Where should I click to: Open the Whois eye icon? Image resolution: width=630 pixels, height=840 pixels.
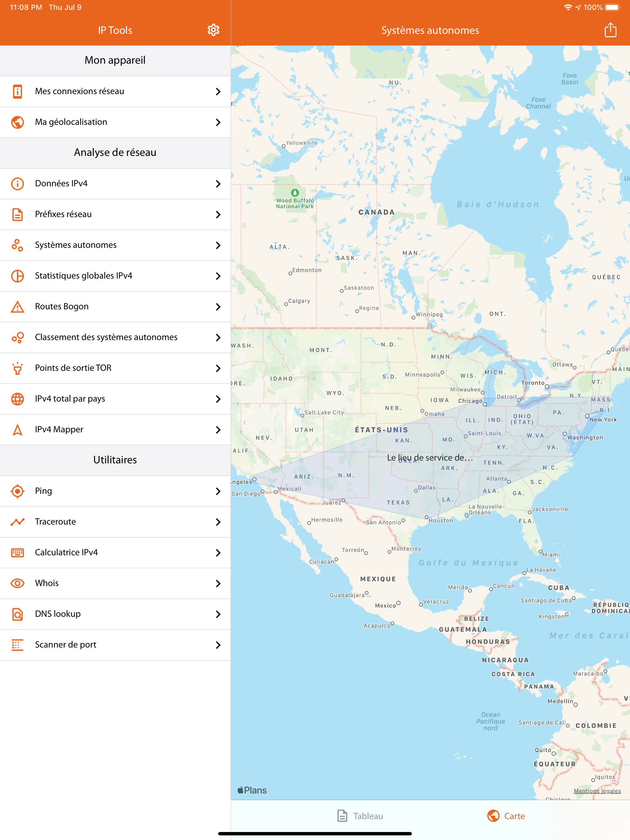[x=18, y=583]
